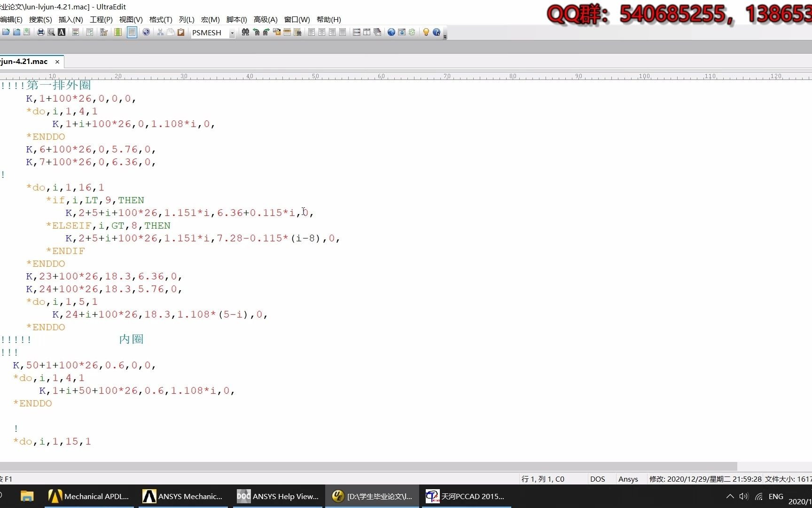Expand the system tray hidden icons chevron

pos(730,496)
